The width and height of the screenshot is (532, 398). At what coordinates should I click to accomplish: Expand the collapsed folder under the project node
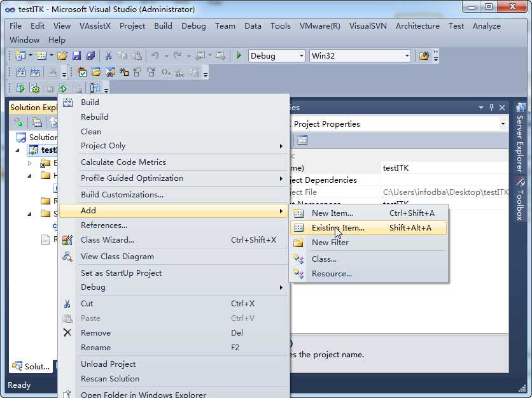click(x=30, y=164)
